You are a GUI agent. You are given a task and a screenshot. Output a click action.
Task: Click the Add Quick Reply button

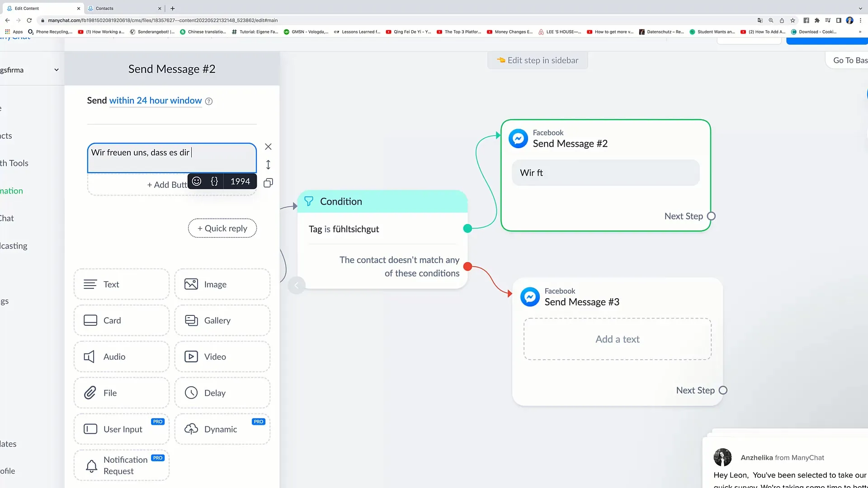click(x=222, y=228)
